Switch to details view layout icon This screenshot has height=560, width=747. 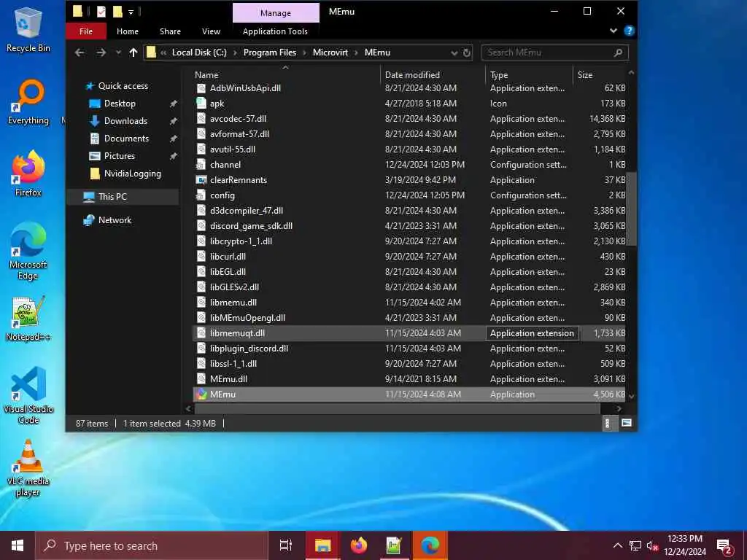607,423
